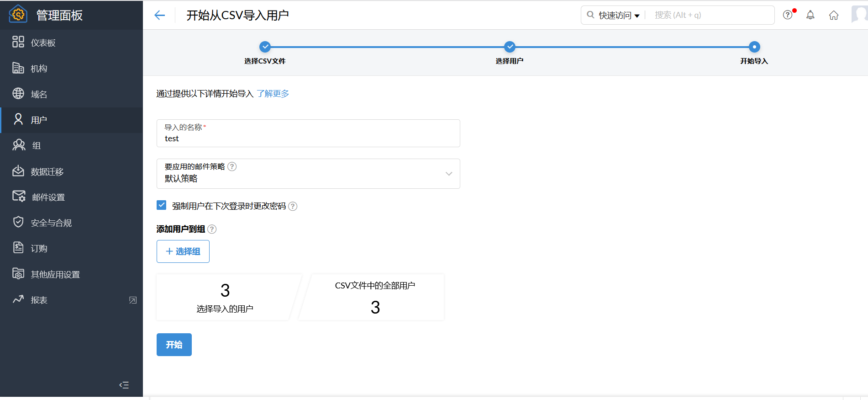Open reports in external link
Viewport: 868px width, 400px height.
pyautogui.click(x=133, y=300)
